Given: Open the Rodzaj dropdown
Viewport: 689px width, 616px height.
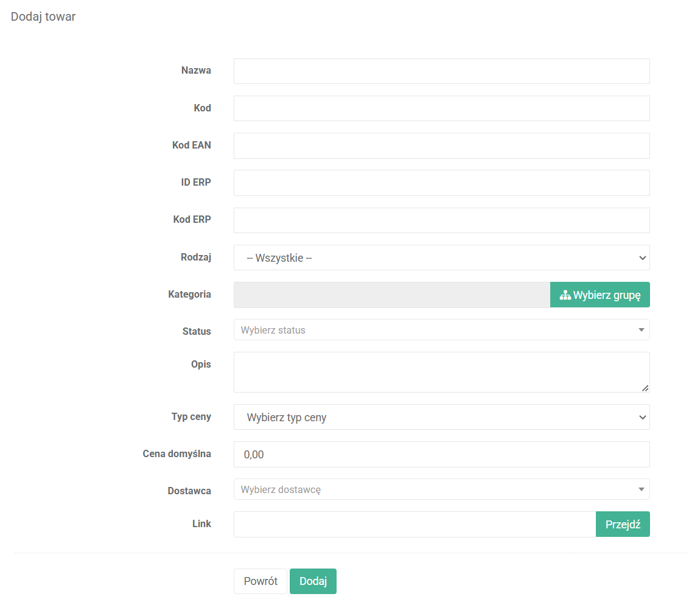Looking at the screenshot, I should point(441,257).
